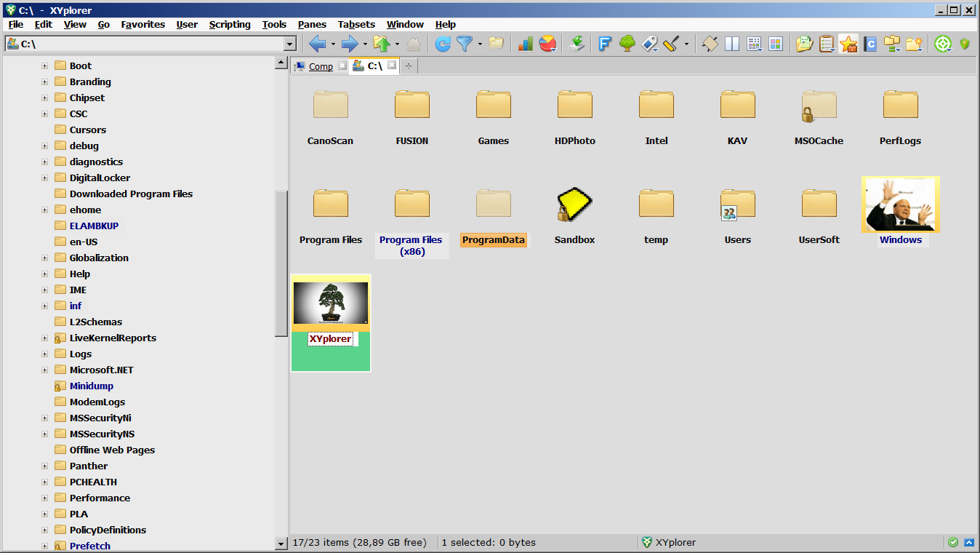Screen dimensions: 980x553
Task: Expand the Boot folder in the tree
Action: [45, 65]
